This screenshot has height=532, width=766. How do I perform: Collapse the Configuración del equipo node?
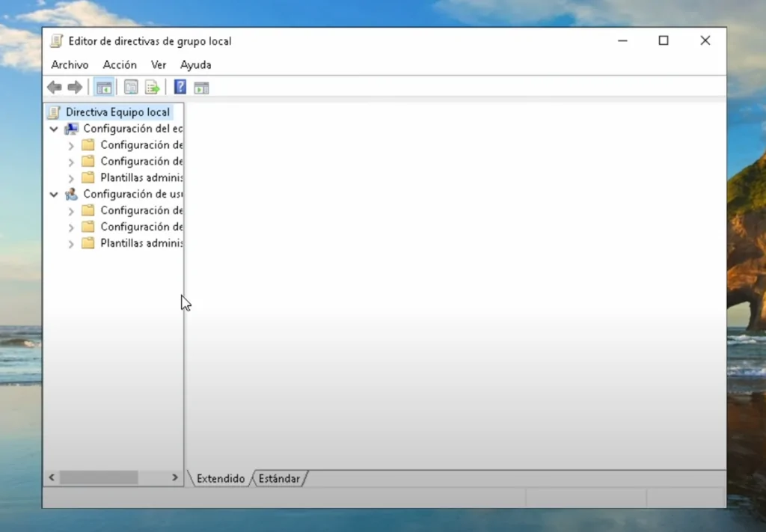click(54, 129)
